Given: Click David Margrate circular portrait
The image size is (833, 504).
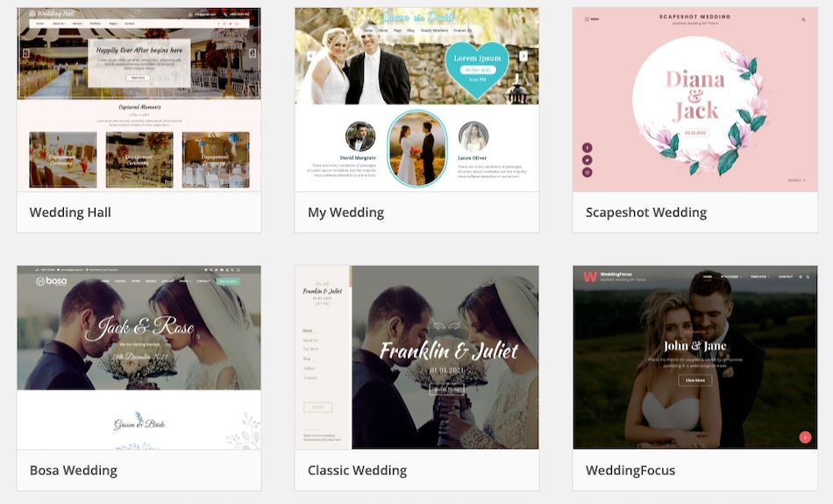Looking at the screenshot, I should click(360, 137).
